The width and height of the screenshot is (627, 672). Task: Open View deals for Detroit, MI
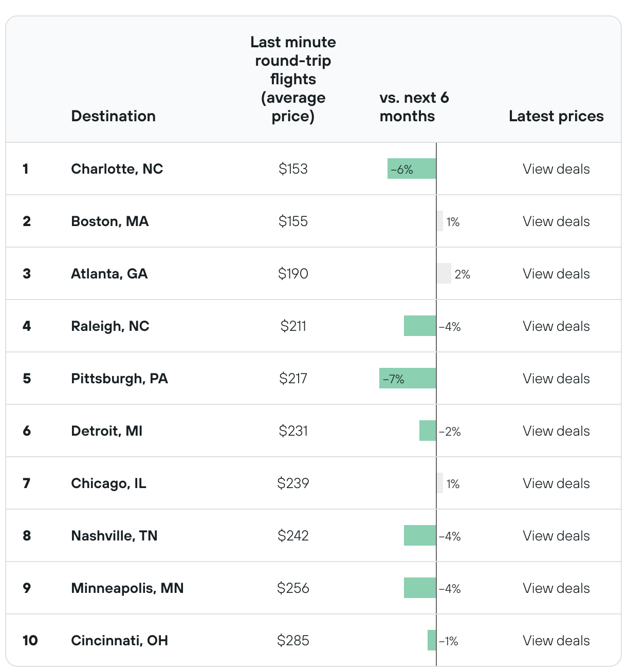tap(556, 431)
